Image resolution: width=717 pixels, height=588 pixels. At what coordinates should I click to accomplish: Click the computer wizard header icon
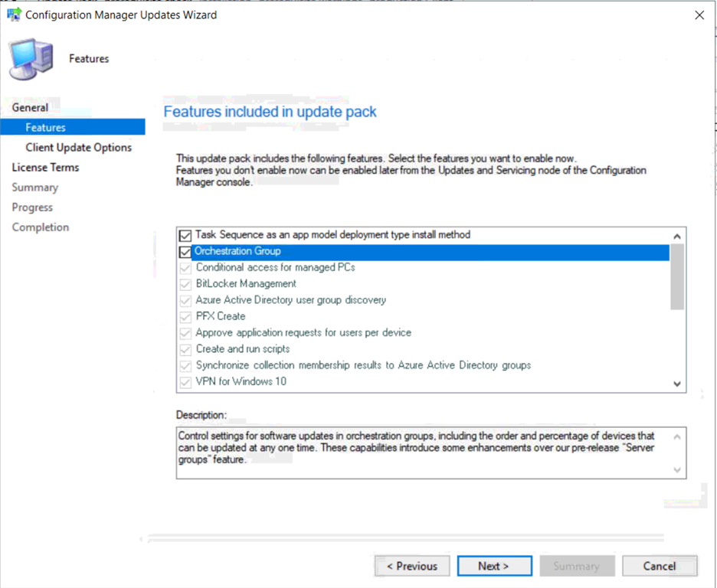(31, 60)
